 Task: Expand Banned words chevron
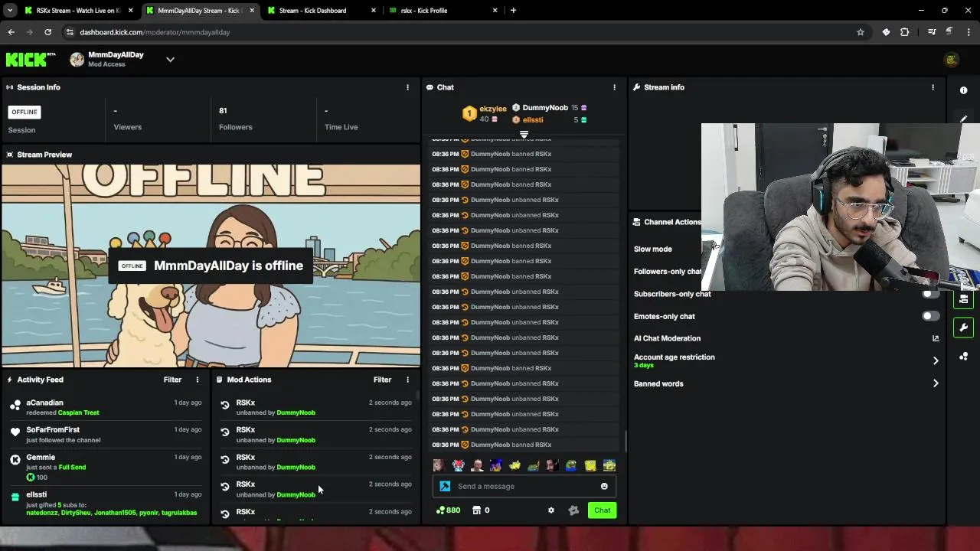pos(936,383)
